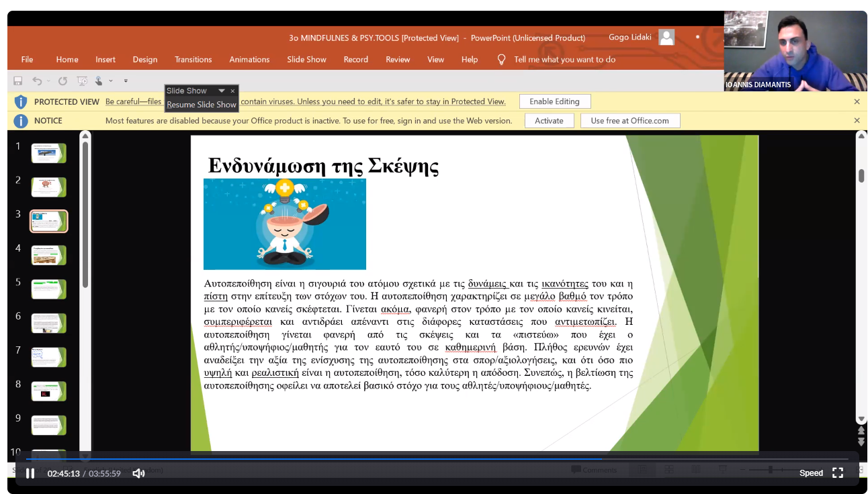868x494 pixels.
Task: Click the Enable Editing button
Action: 554,101
